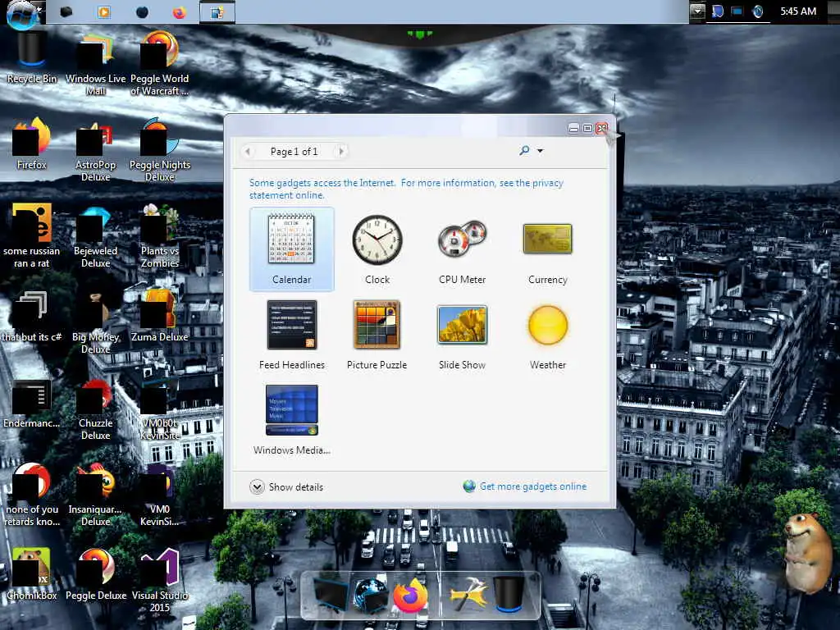Image resolution: width=840 pixels, height=630 pixels.
Task: Select Visual Studio 2015 desktop icon
Action: pos(160,581)
